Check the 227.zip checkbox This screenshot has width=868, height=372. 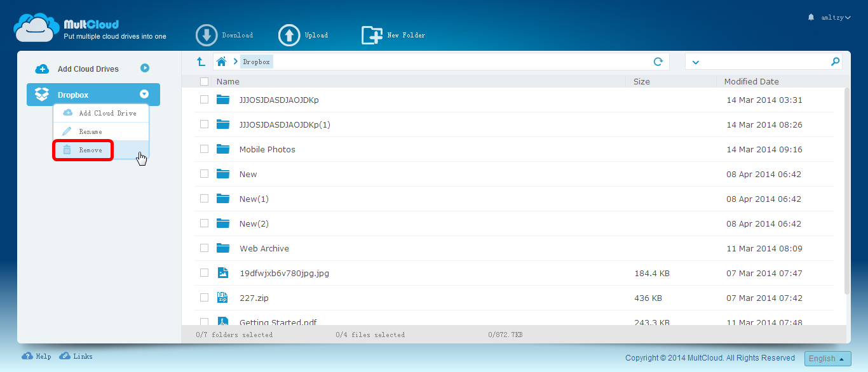[204, 298]
